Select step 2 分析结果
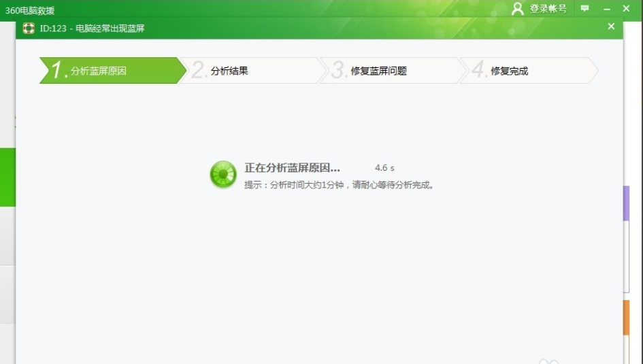 click(253, 71)
